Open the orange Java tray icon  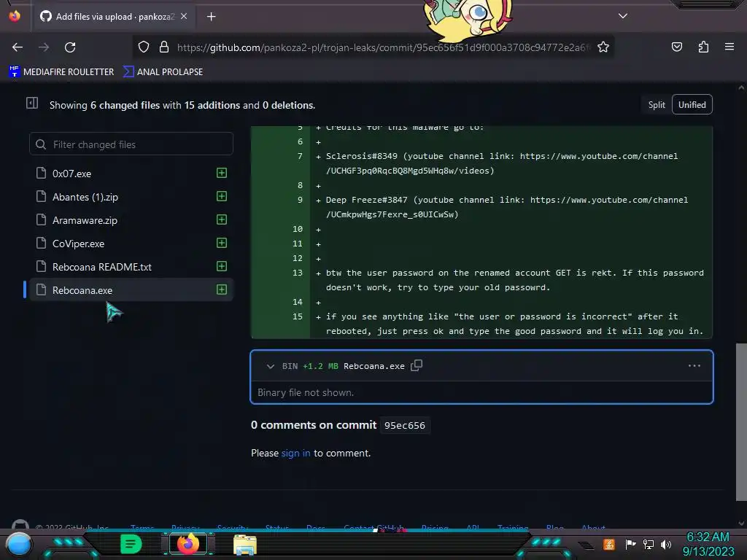(609, 544)
